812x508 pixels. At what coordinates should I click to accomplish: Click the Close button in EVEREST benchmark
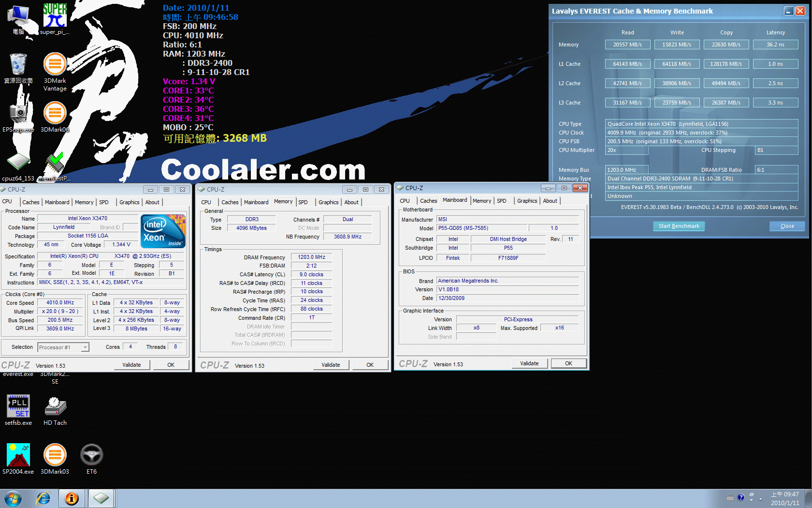click(787, 226)
